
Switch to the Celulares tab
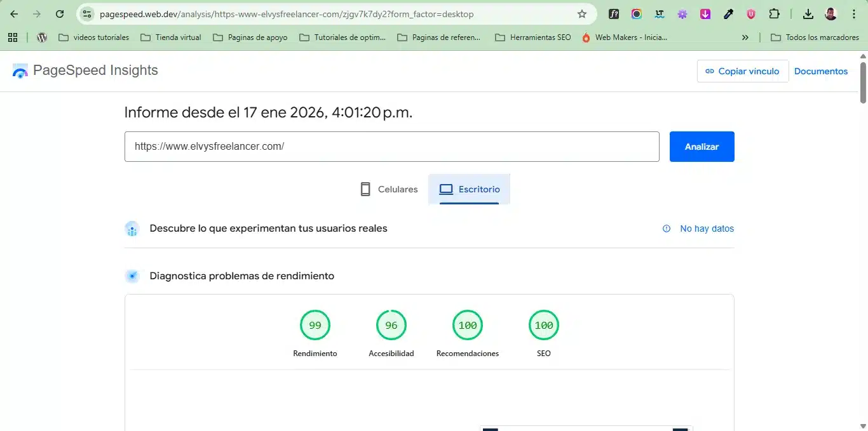(388, 189)
